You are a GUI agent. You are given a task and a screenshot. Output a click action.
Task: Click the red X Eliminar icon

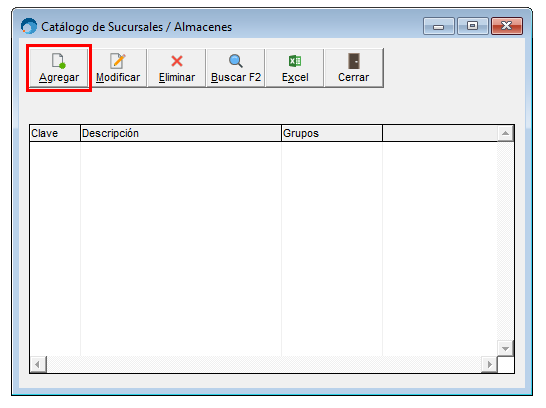(x=177, y=61)
